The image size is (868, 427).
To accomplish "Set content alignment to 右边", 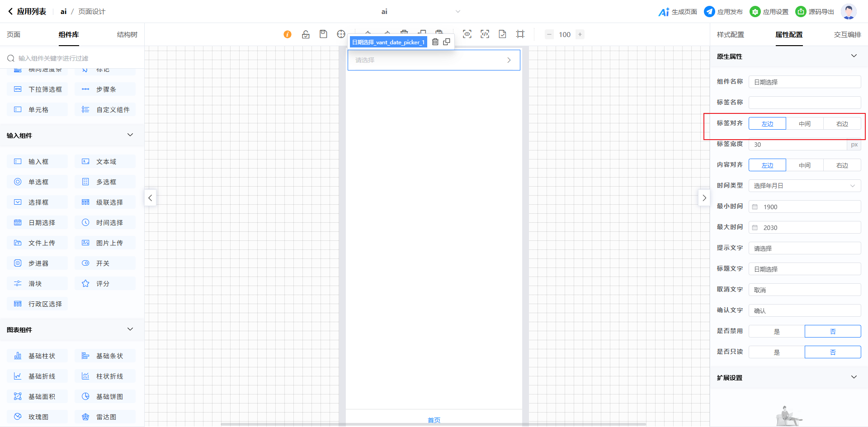I will pyautogui.click(x=842, y=165).
